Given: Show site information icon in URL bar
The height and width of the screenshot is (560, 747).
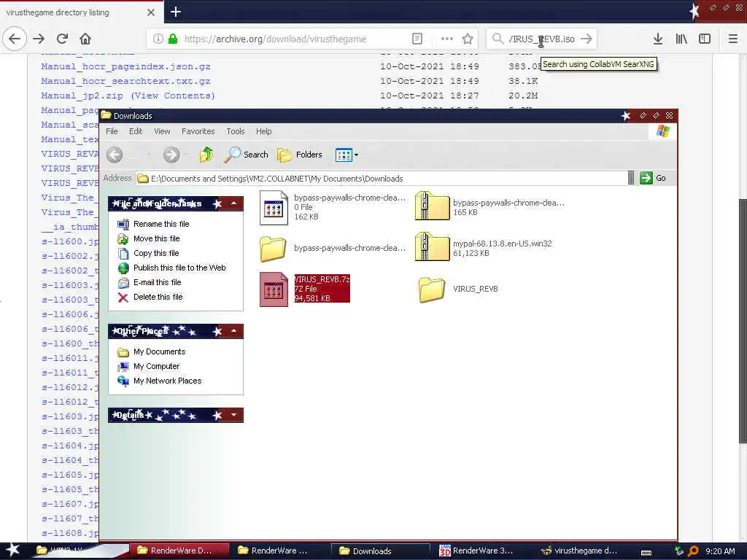Looking at the screenshot, I should click(x=158, y=39).
